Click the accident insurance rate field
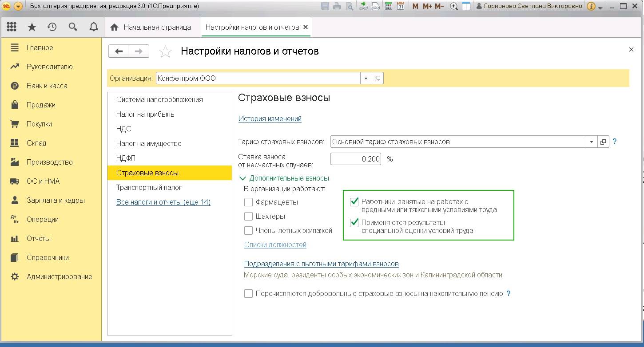This screenshot has width=644, height=347. [356, 159]
